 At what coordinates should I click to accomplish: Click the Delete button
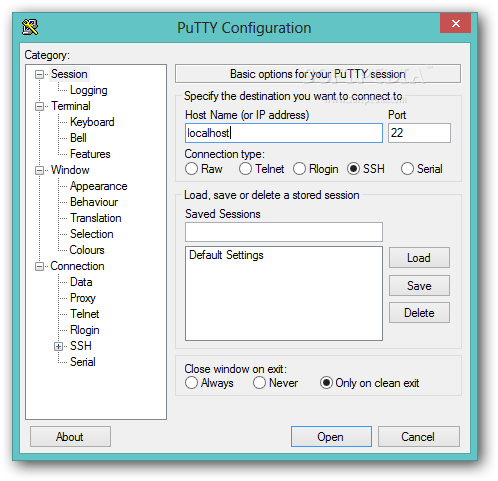(x=419, y=313)
